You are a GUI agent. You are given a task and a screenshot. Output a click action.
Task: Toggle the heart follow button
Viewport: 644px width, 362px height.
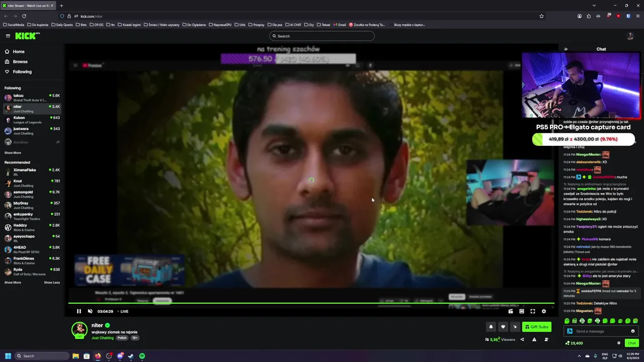click(x=503, y=327)
